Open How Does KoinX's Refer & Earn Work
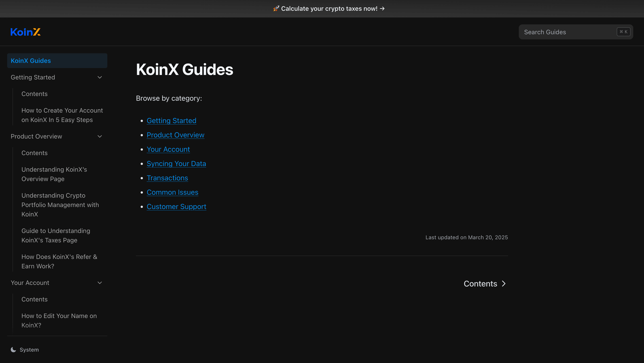 [x=59, y=261]
